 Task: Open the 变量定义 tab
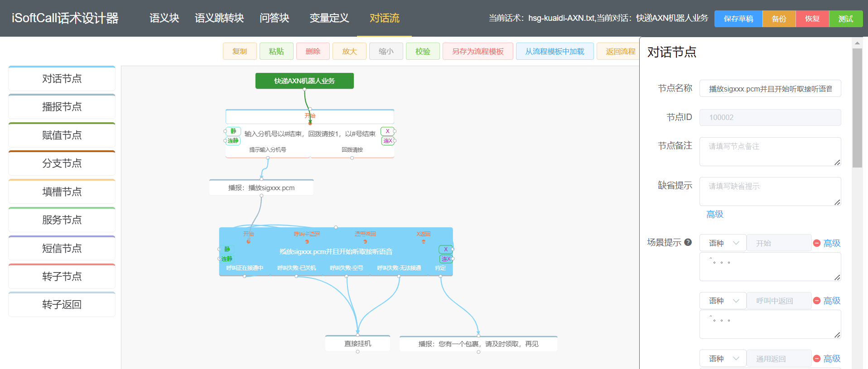click(x=329, y=18)
